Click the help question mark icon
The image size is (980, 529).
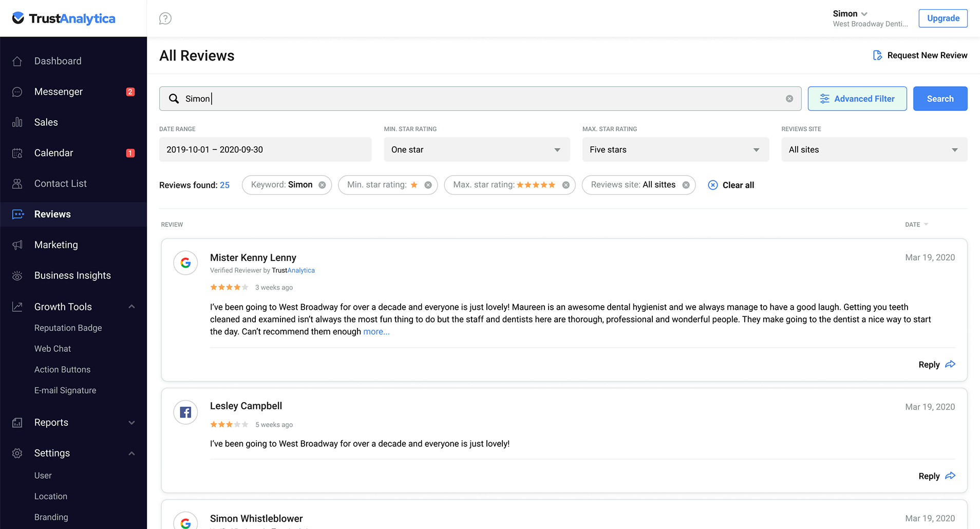(165, 18)
